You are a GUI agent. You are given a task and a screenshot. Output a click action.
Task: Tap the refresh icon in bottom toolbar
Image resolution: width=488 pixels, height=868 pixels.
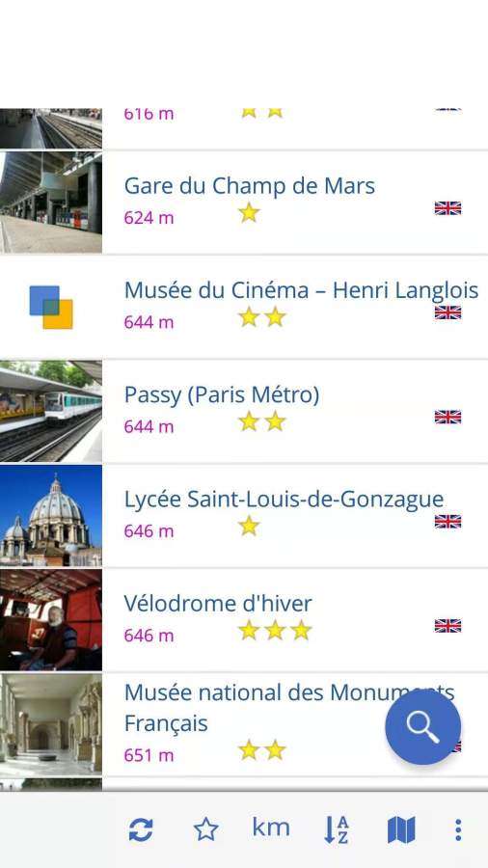(x=141, y=830)
